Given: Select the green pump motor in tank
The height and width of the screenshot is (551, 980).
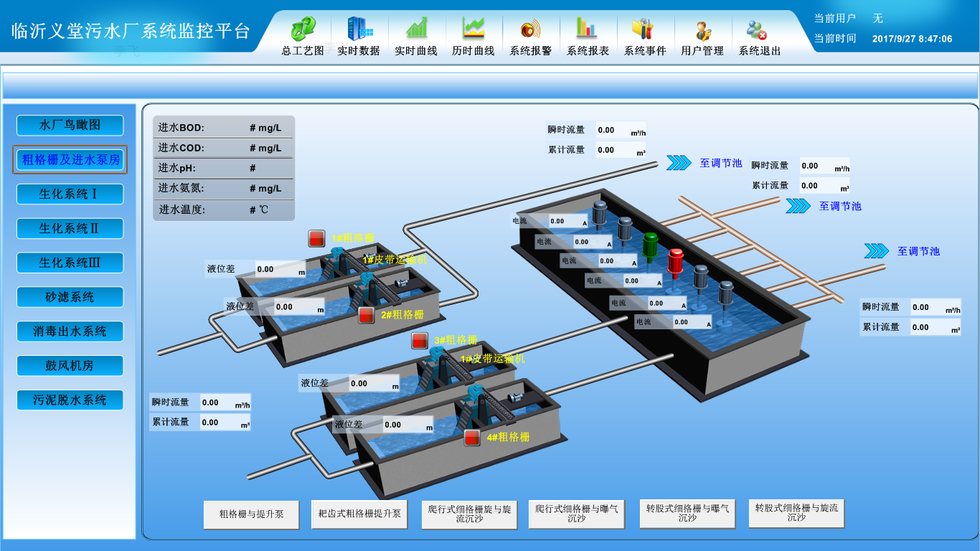Looking at the screenshot, I should click(x=651, y=244).
